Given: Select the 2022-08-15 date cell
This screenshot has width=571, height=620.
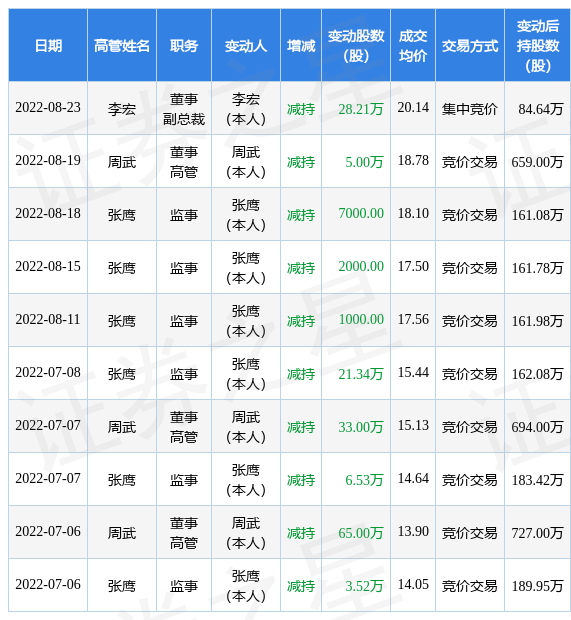Looking at the screenshot, I should pyautogui.click(x=48, y=267).
